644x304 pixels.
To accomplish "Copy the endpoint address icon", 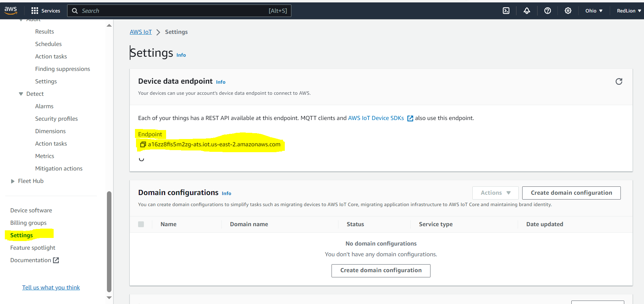I will [x=143, y=145].
